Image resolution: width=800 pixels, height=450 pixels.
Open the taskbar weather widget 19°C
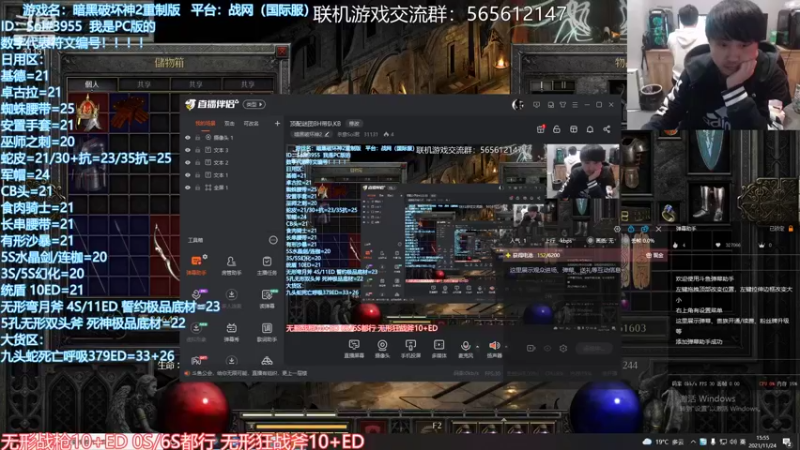pyautogui.click(x=663, y=441)
